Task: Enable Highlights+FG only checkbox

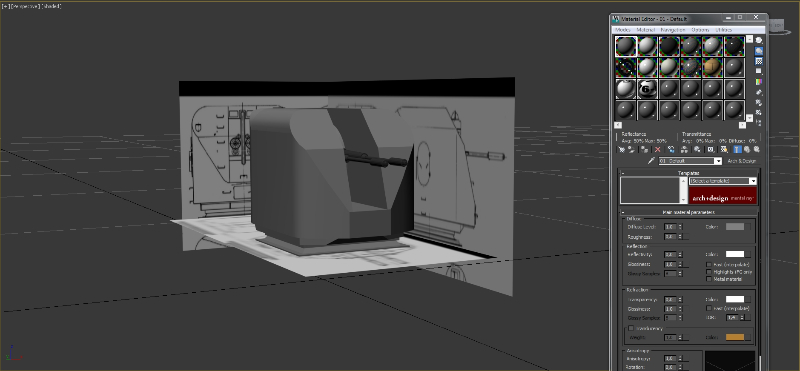Action: click(709, 272)
